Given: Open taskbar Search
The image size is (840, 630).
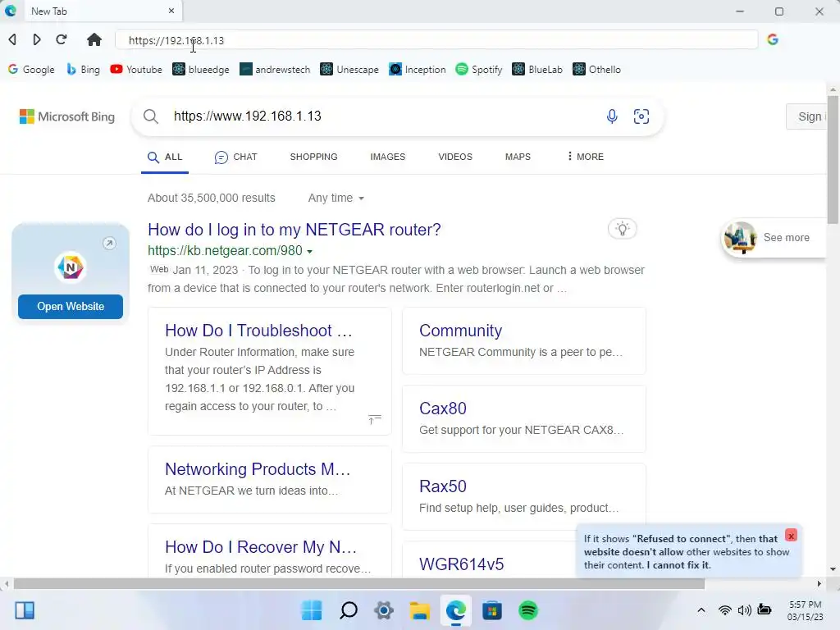Looking at the screenshot, I should coord(348,610).
